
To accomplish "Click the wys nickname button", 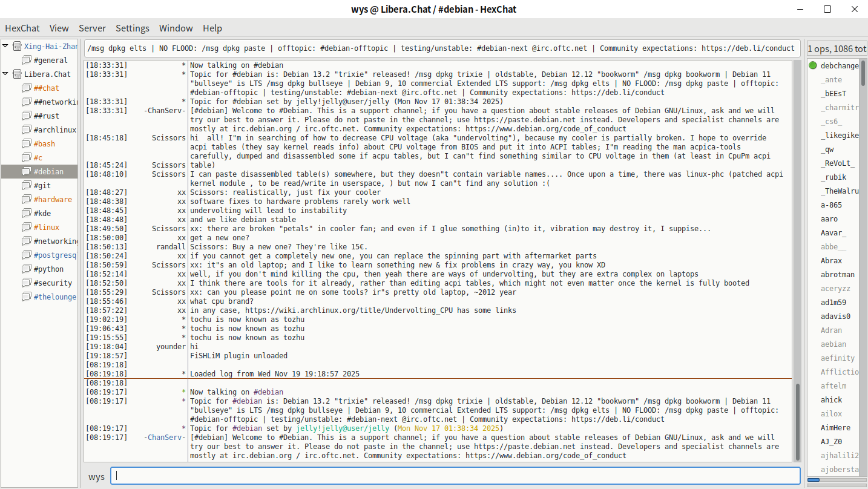I will pos(96,476).
